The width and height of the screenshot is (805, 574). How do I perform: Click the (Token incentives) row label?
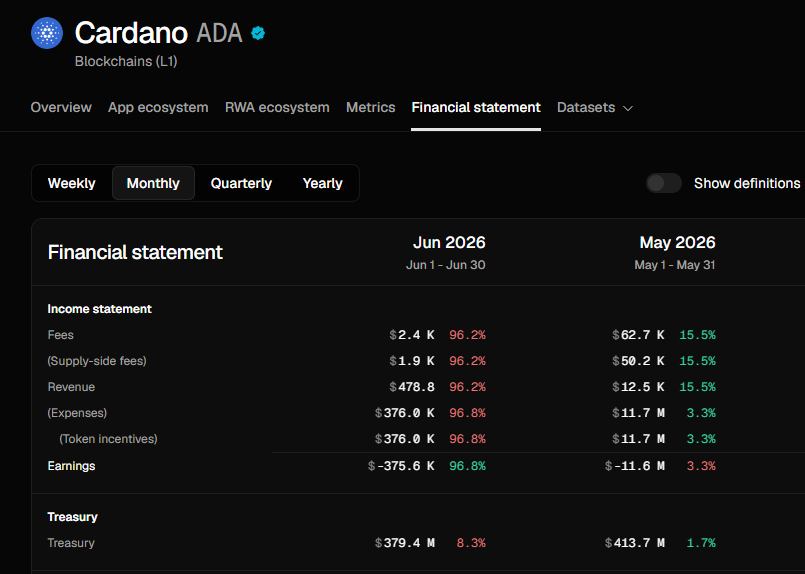point(108,439)
